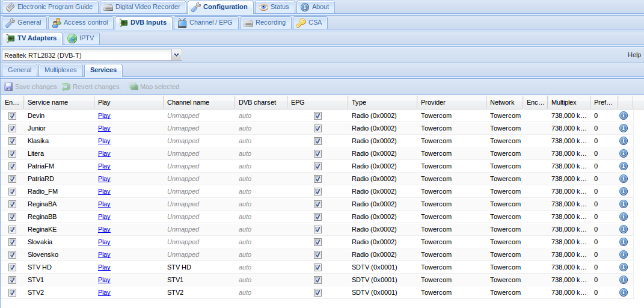Uncheck EPG checkbox for Klasika
644x308 pixels.
point(317,141)
